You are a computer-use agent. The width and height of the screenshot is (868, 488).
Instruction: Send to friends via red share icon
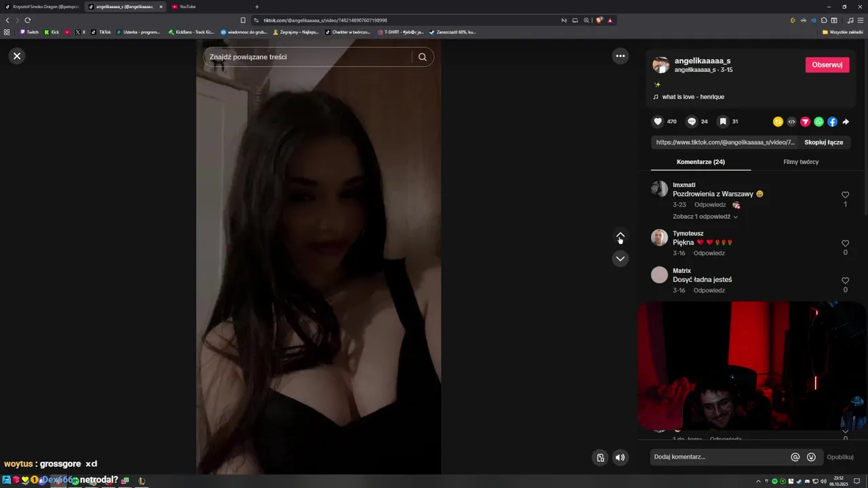tap(805, 122)
